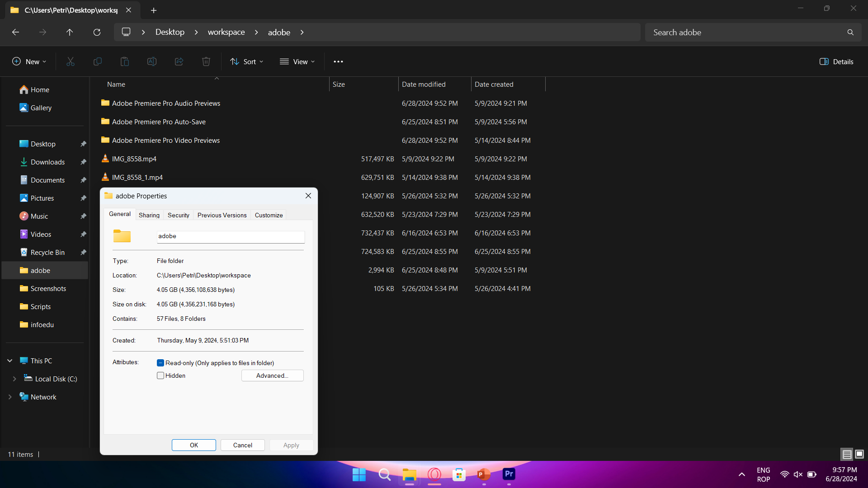This screenshot has width=868, height=488.
Task: Click the Advanced... button
Action: click(x=272, y=375)
